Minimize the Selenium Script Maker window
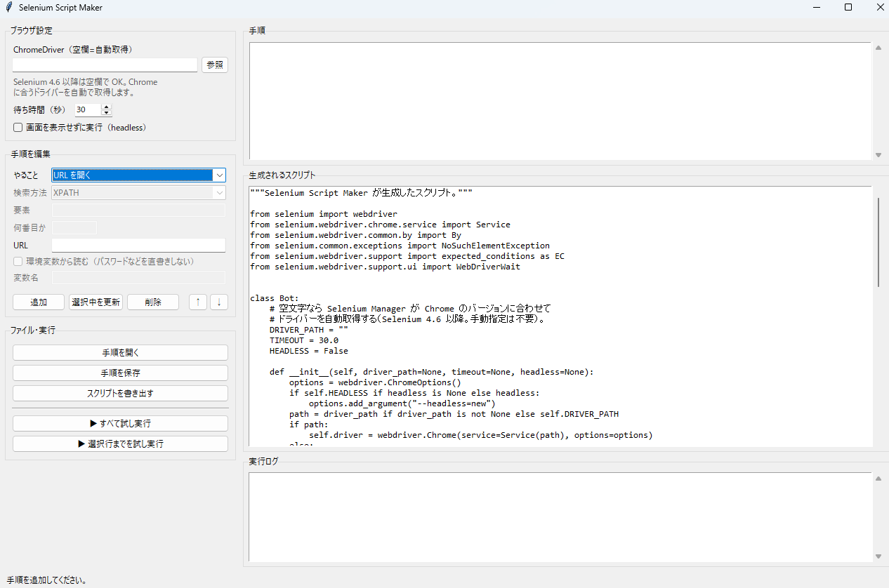This screenshot has height=588, width=889. (x=817, y=7)
